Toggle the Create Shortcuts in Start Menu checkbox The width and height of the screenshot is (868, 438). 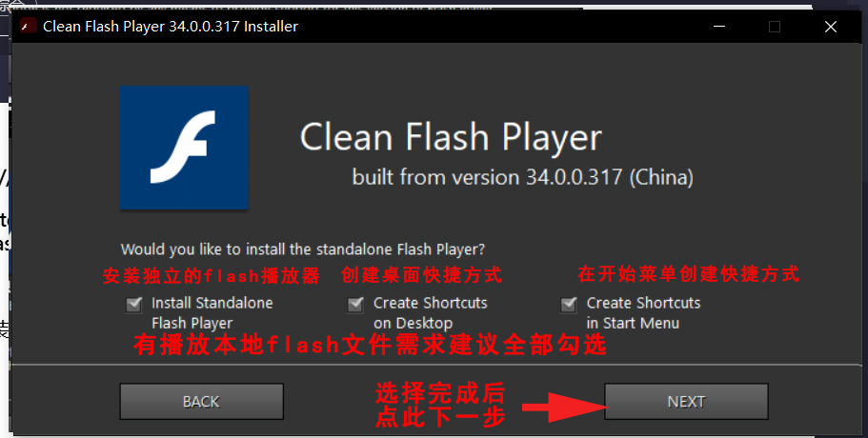tap(569, 304)
